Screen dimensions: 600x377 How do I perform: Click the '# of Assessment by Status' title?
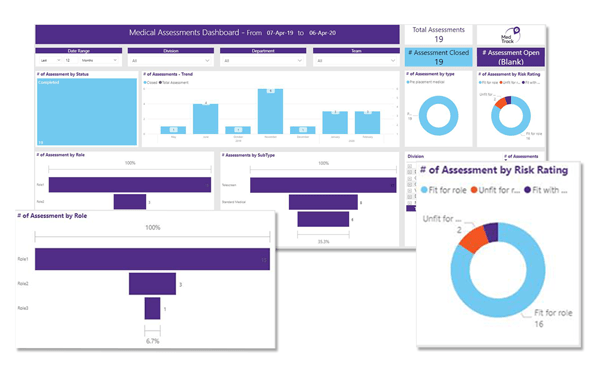click(x=63, y=74)
